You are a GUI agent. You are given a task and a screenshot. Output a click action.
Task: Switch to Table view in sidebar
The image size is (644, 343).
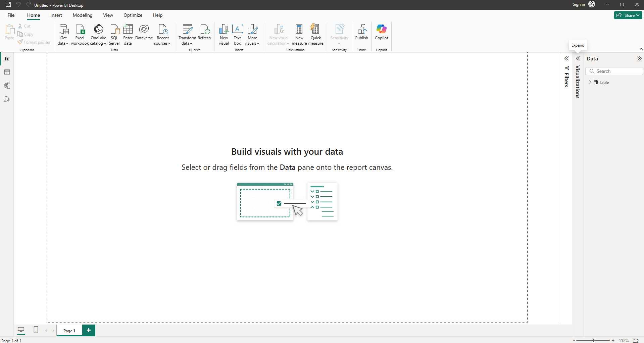click(7, 72)
